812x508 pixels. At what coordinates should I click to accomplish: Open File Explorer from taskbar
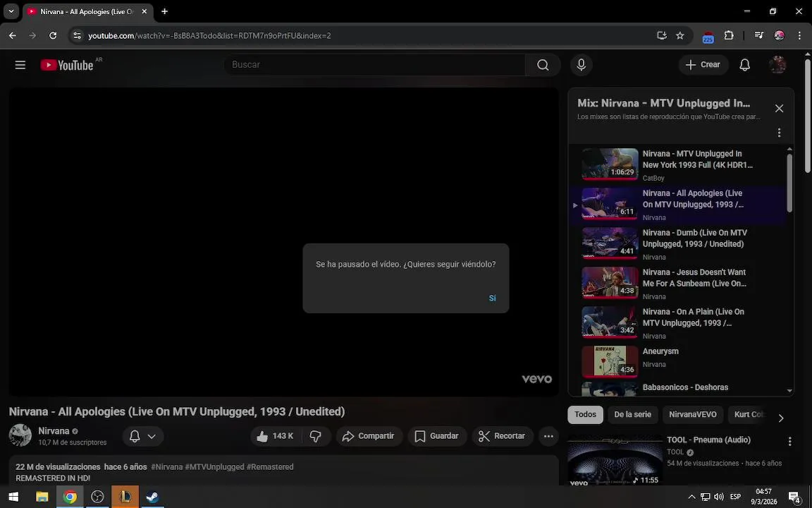[42, 497]
